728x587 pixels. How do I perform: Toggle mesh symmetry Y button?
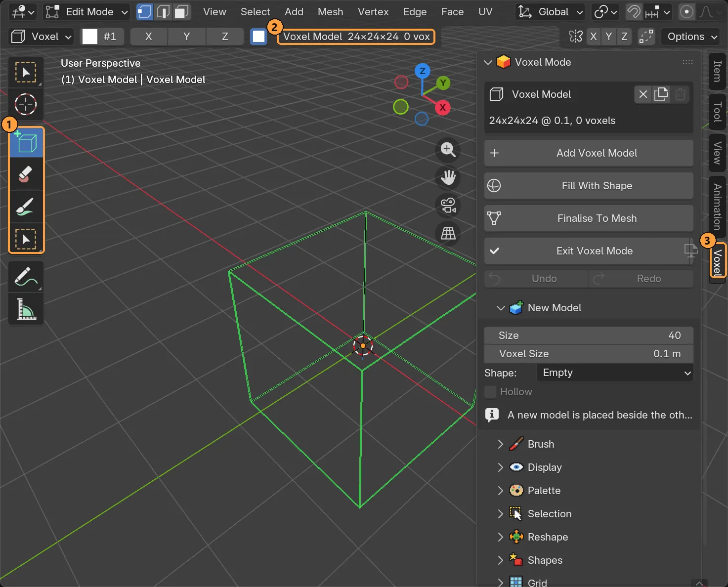[609, 37]
